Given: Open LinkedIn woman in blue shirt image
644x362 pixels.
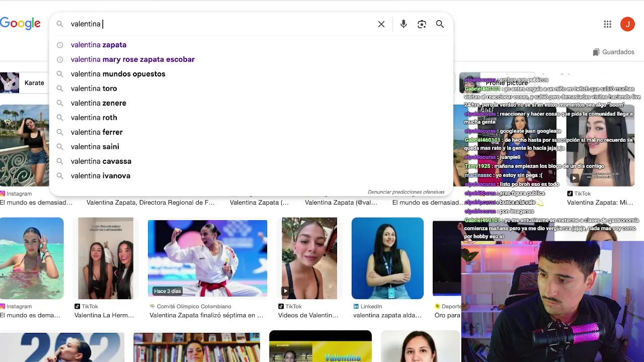Looking at the screenshot, I should click(x=387, y=258).
